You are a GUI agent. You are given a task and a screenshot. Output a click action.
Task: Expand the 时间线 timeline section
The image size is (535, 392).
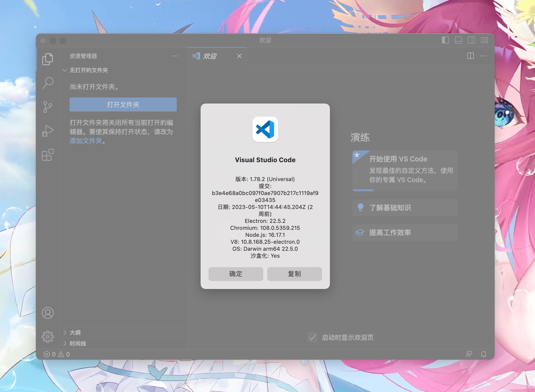click(123, 343)
